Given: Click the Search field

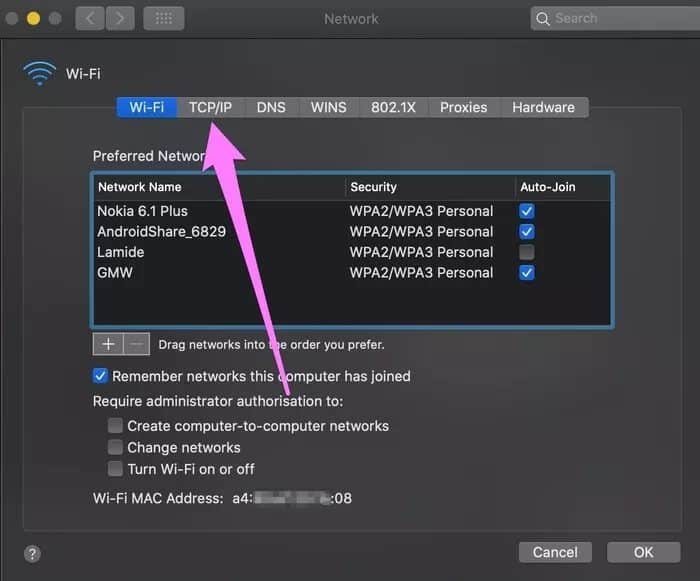Looking at the screenshot, I should pos(615,18).
